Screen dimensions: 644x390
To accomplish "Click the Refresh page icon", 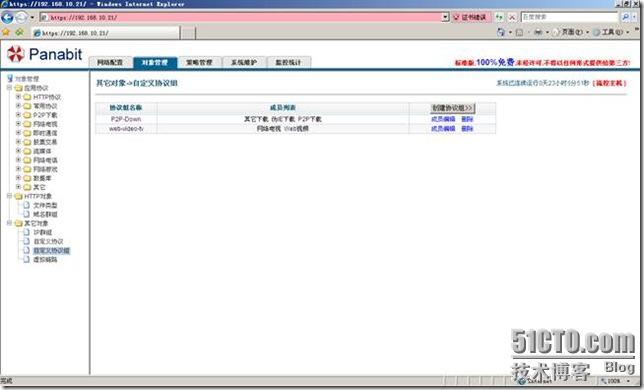I will pyautogui.click(x=499, y=17).
